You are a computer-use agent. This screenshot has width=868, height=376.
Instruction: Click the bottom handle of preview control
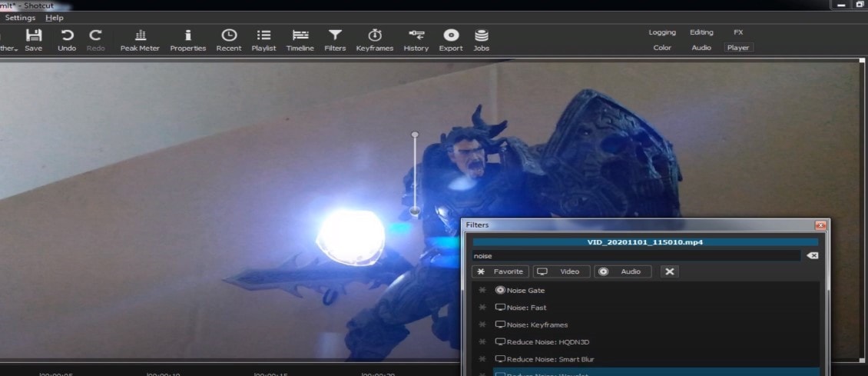(x=415, y=211)
